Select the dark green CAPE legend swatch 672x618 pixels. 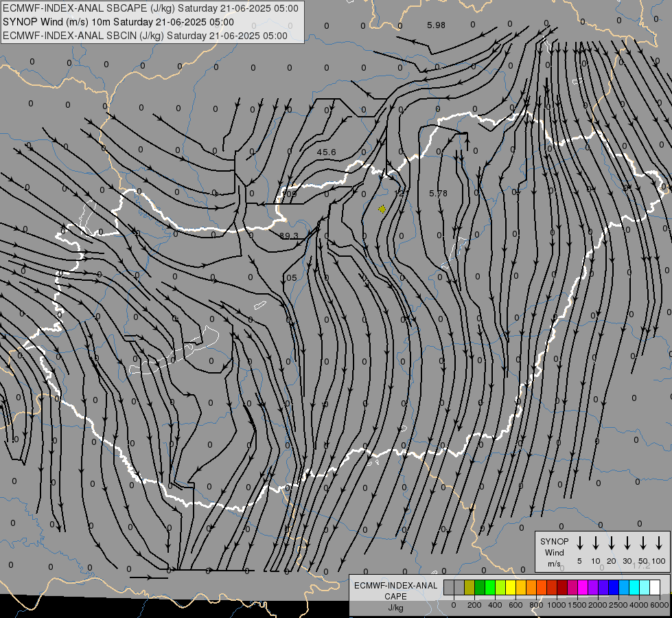click(480, 587)
